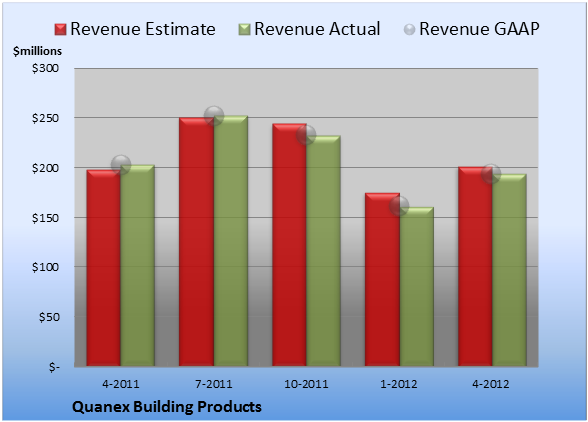
Task: Click the "$millions" axis unit label
Action: 38,51
